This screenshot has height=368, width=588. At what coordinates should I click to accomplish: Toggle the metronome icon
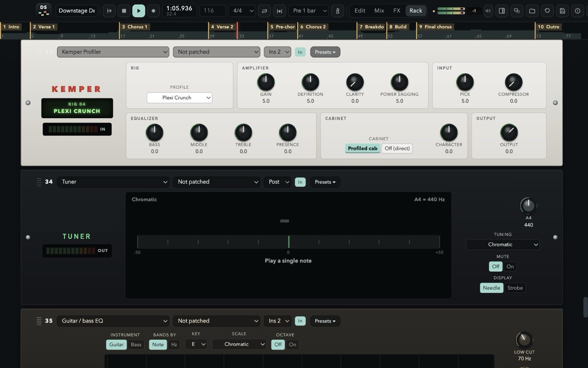(x=337, y=11)
